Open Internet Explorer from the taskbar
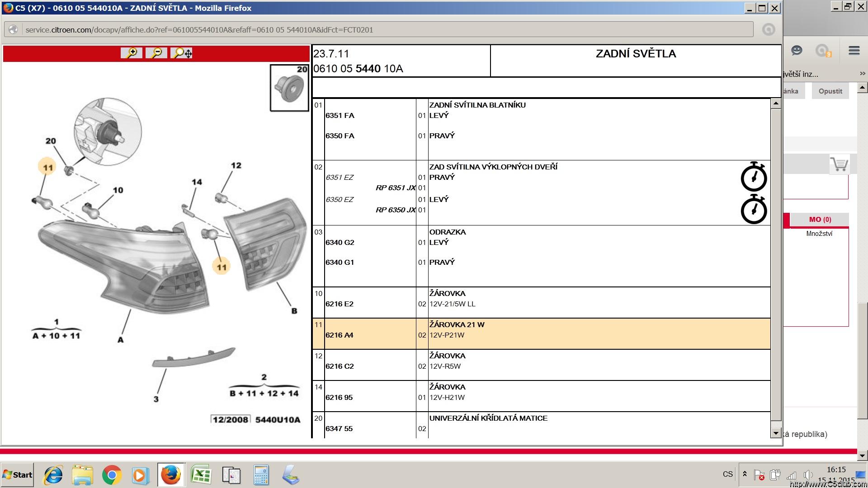Viewport: 868px width, 488px height. (53, 475)
